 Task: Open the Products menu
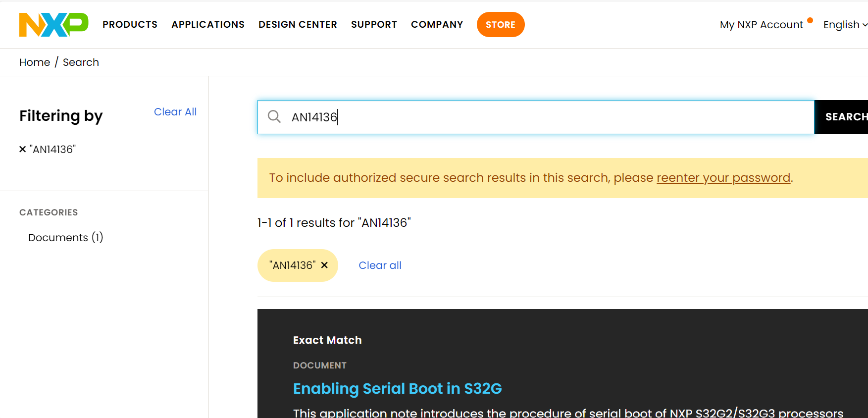coord(130,25)
